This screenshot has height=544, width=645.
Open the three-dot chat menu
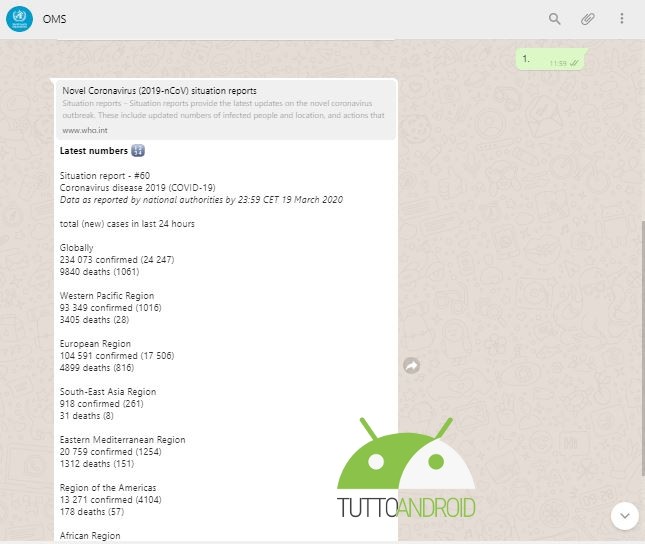[x=622, y=19]
